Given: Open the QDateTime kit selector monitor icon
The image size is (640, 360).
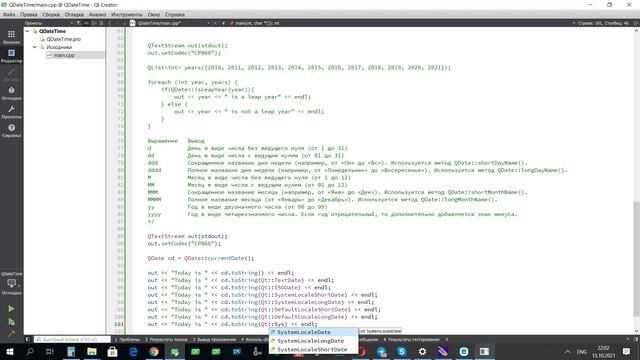Looking at the screenshot, I should [11, 282].
